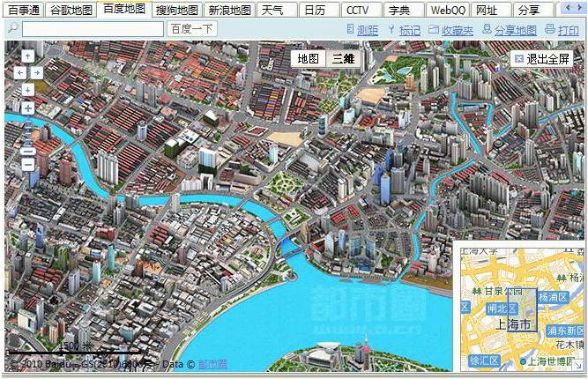The image size is (588, 379).
Task: Switch to the 新浪地图 tab
Action: [x=230, y=10]
